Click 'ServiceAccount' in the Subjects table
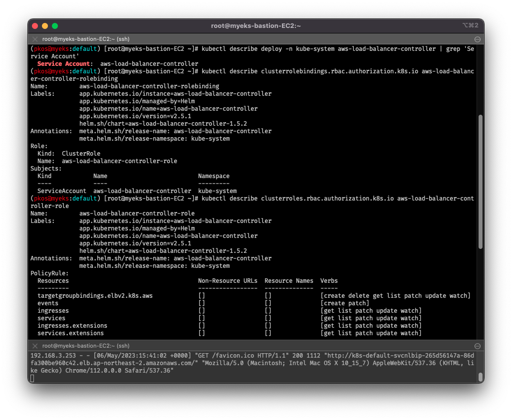This screenshot has height=420, width=512. 62,191
